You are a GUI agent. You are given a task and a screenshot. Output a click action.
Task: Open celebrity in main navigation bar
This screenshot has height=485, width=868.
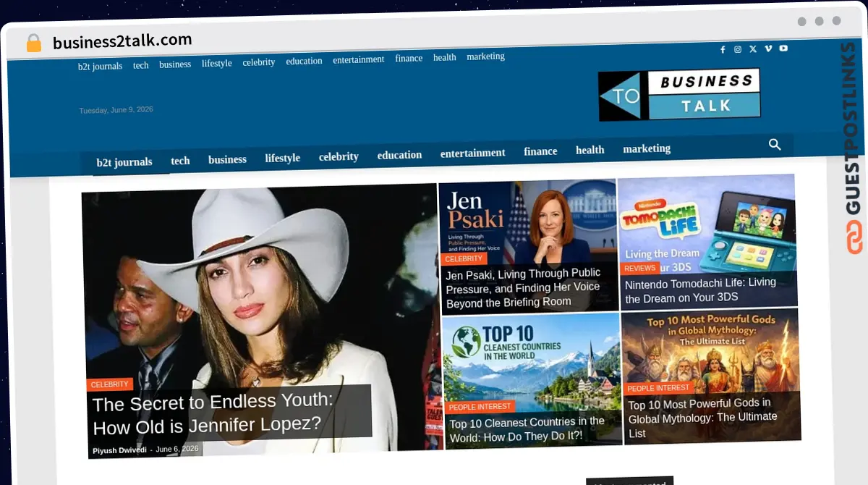click(x=339, y=156)
